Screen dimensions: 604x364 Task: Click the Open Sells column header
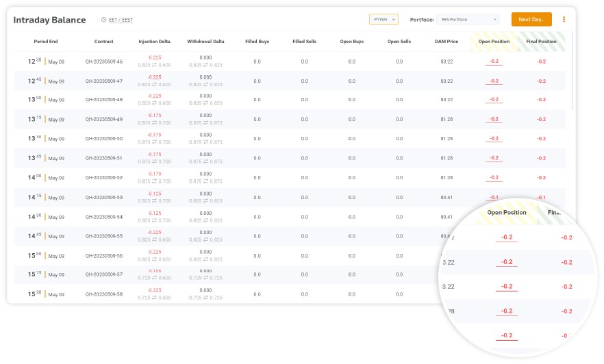(399, 42)
